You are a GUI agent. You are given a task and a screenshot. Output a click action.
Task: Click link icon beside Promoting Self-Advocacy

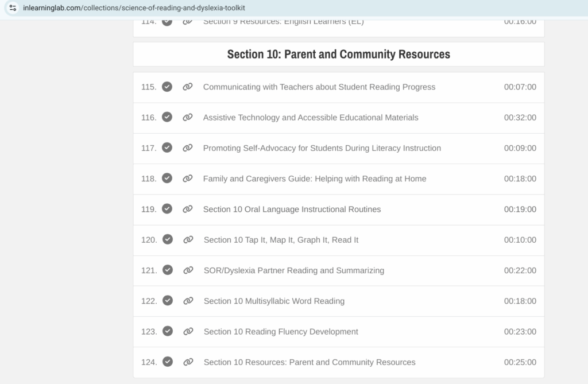point(188,148)
